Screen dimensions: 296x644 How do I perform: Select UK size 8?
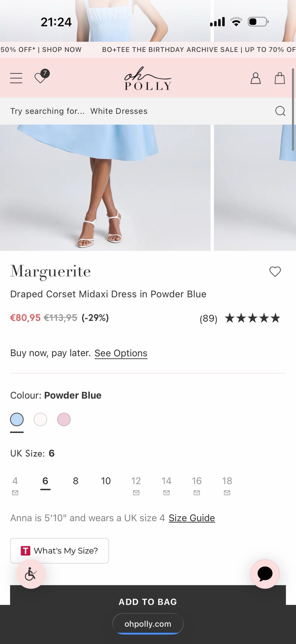tap(76, 481)
